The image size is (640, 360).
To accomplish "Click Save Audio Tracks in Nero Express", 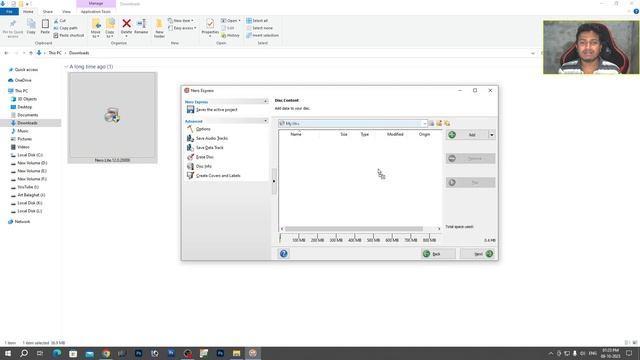I will click(x=211, y=138).
